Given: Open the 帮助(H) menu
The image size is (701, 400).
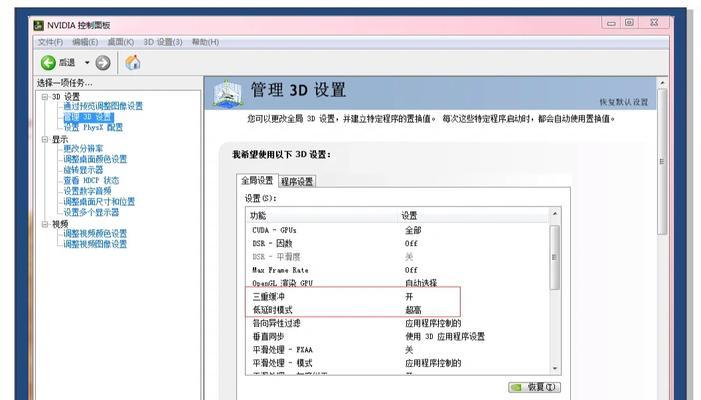Looking at the screenshot, I should [x=205, y=42].
